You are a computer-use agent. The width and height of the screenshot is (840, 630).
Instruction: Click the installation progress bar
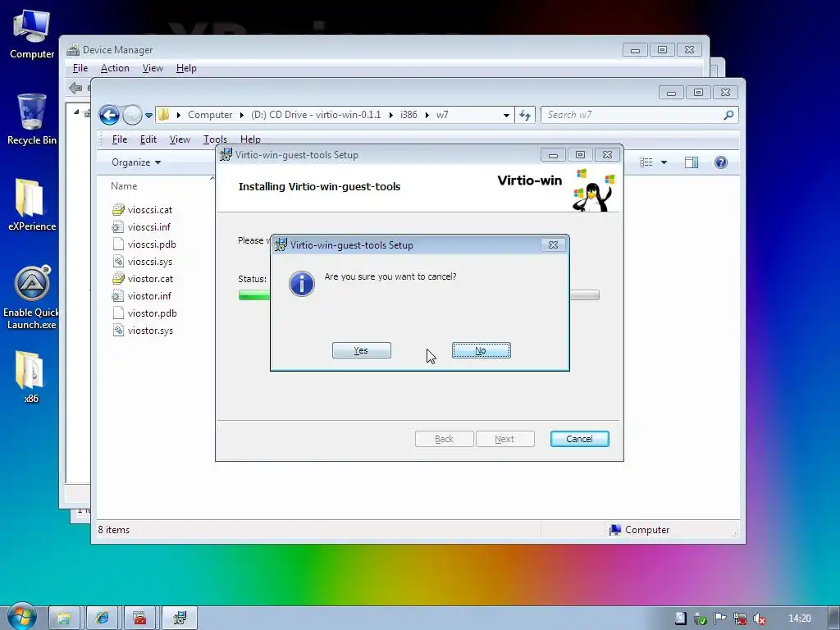point(418,295)
